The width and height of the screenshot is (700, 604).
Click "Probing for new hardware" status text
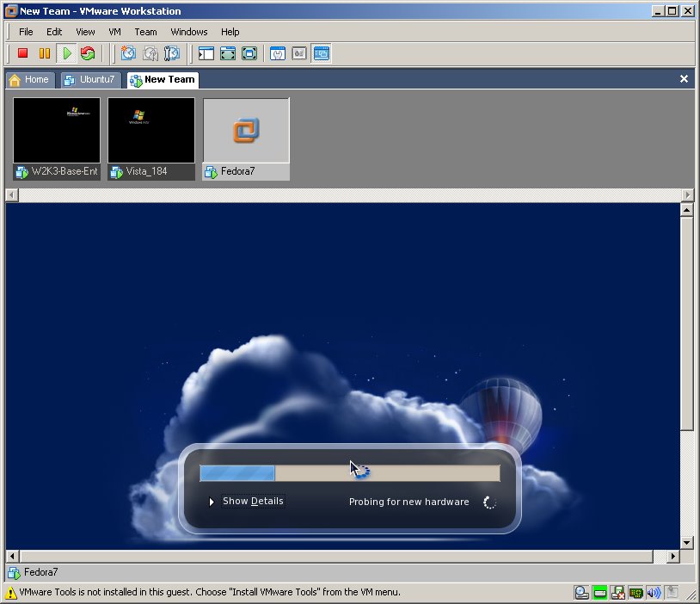[409, 502]
